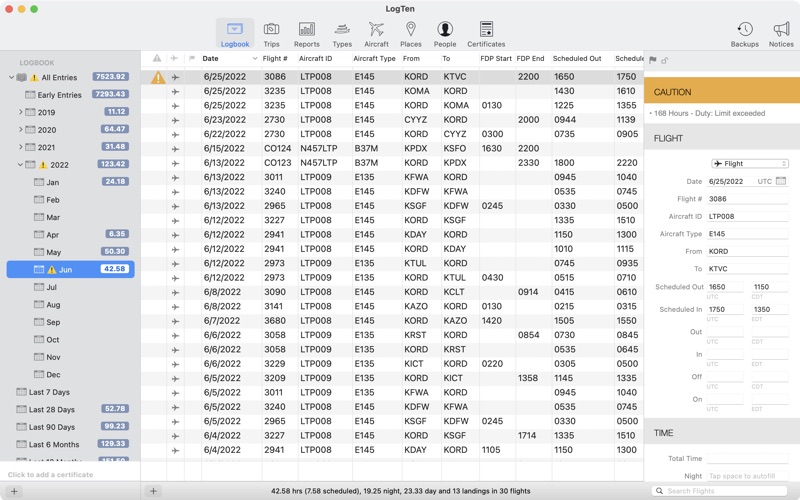
Task: Open the calendar picker beside the Date field
Action: pos(781,181)
